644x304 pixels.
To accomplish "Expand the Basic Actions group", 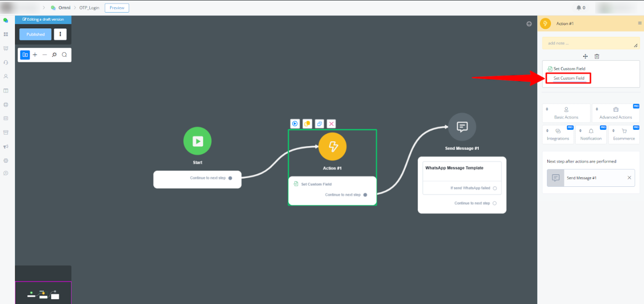I will pos(566,113).
